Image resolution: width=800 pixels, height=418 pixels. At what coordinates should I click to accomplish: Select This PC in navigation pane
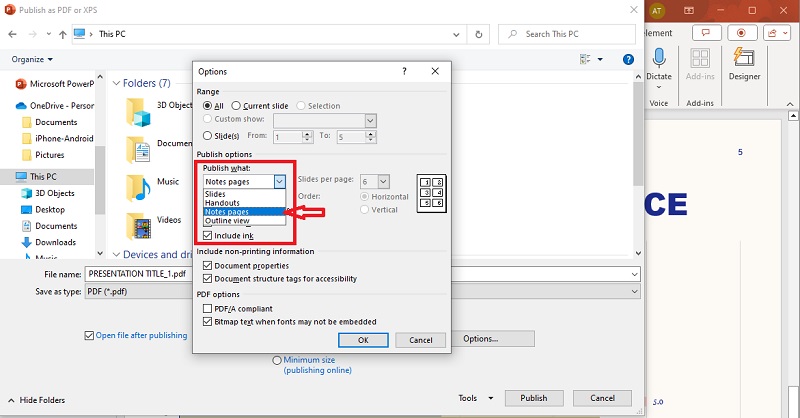(x=36, y=177)
